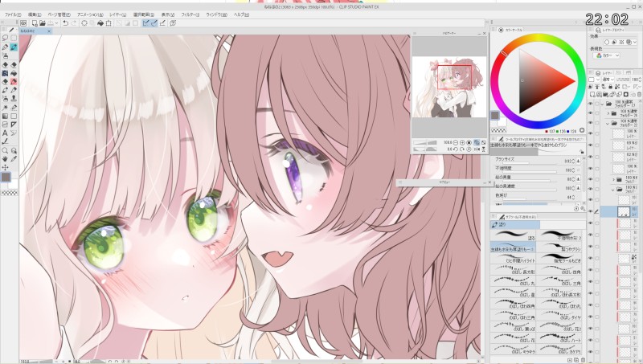The width and height of the screenshot is (643, 364).
Task: Open the フィルター(I) menu
Action: (190, 14)
